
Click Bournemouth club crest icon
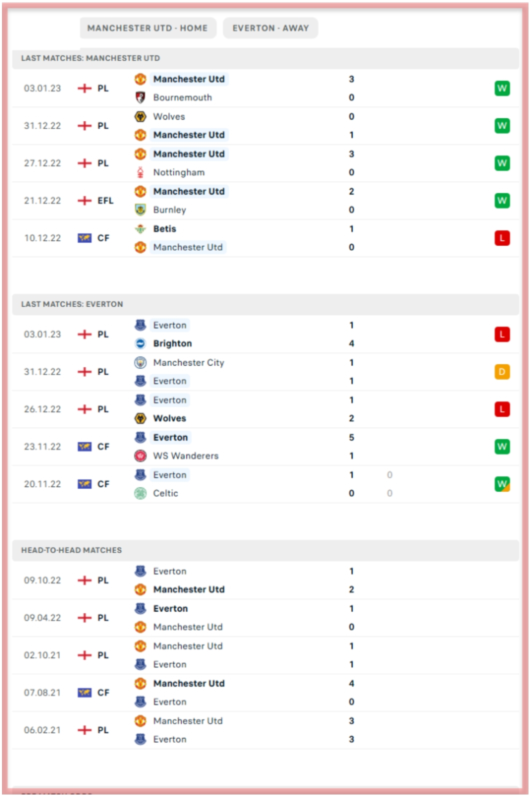tap(140, 97)
